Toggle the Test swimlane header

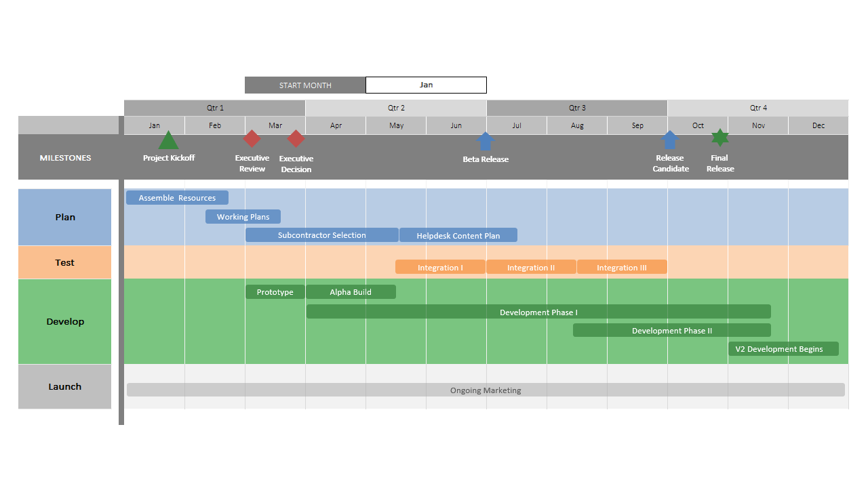point(64,262)
